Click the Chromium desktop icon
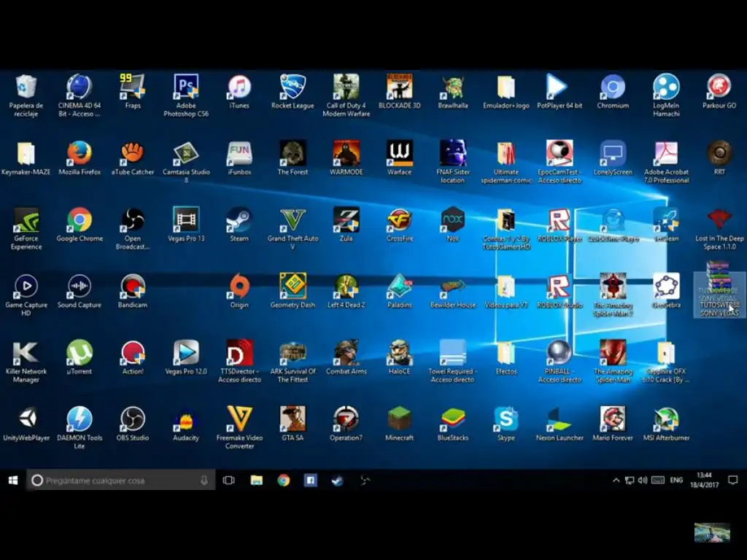The width and height of the screenshot is (747, 560). tap(613, 87)
